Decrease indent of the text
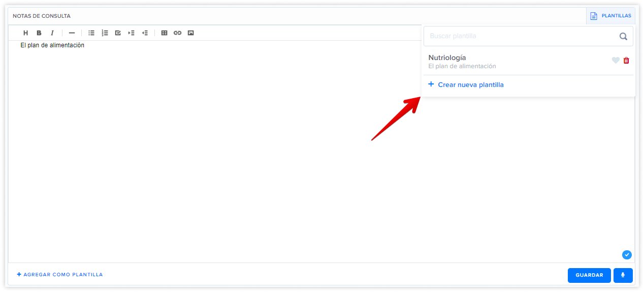Image resolution: width=644 pixels, height=292 pixels. click(145, 33)
